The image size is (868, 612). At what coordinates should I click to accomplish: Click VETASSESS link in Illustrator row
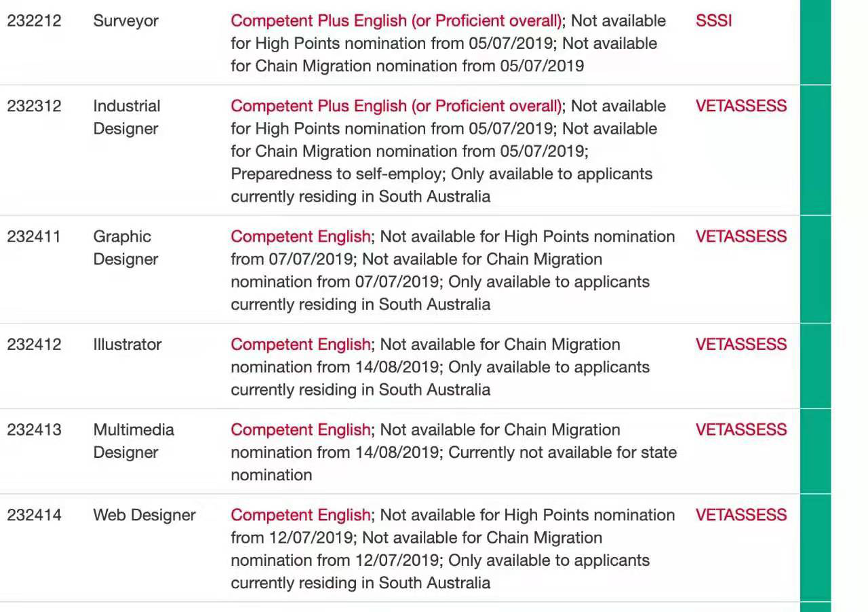(741, 345)
